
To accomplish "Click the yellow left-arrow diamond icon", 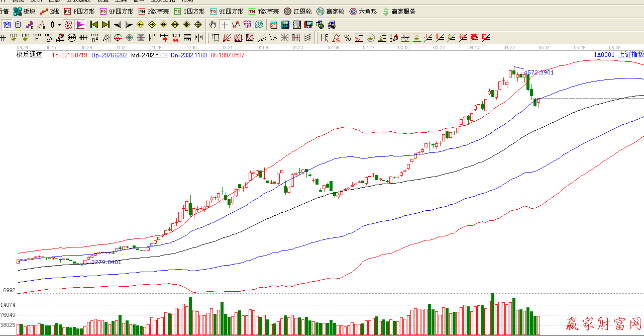I will 140,25.
